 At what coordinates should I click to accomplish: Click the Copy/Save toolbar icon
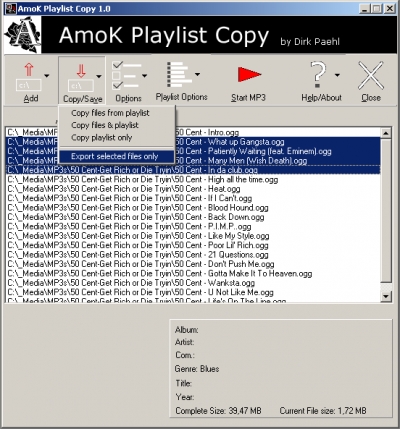click(x=81, y=77)
